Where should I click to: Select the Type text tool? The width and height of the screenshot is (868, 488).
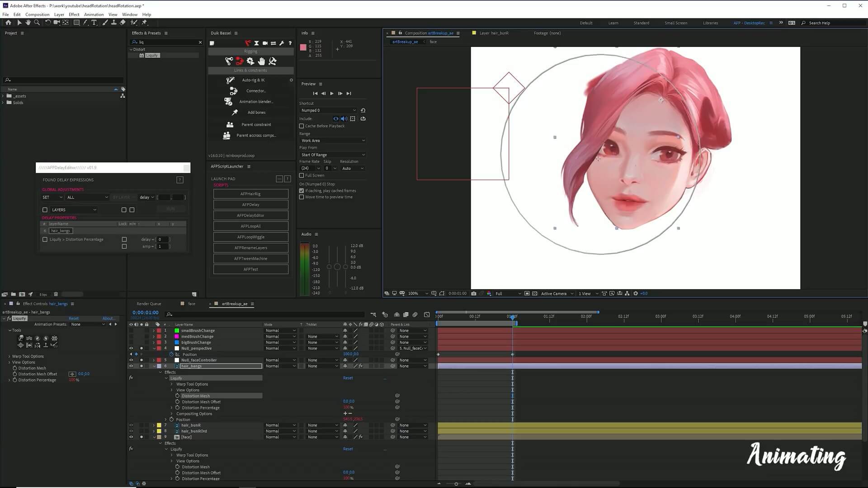pyautogui.click(x=94, y=22)
